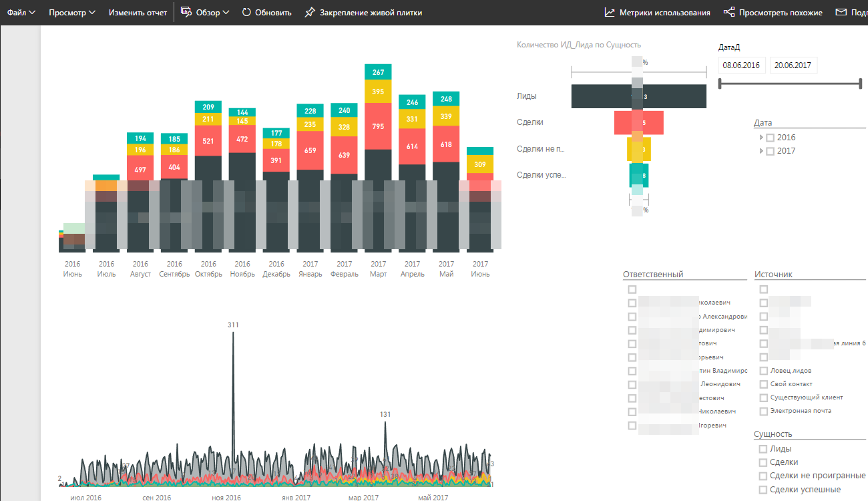Open the Обзор menu
This screenshot has width=868, height=501.
205,13
